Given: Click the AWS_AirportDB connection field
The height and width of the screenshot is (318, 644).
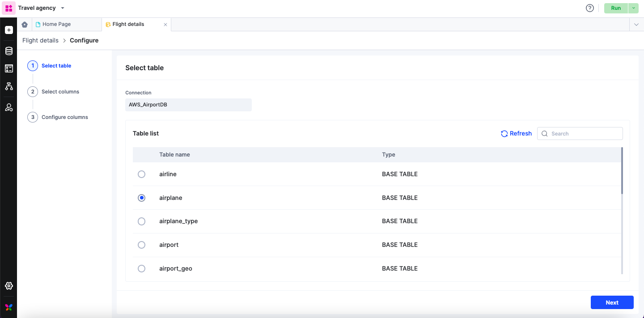Looking at the screenshot, I should [x=188, y=105].
